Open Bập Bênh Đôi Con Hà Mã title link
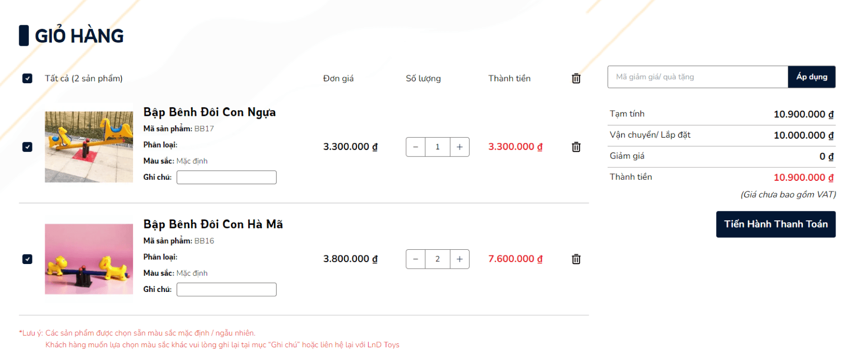The height and width of the screenshot is (361, 868). (x=213, y=224)
